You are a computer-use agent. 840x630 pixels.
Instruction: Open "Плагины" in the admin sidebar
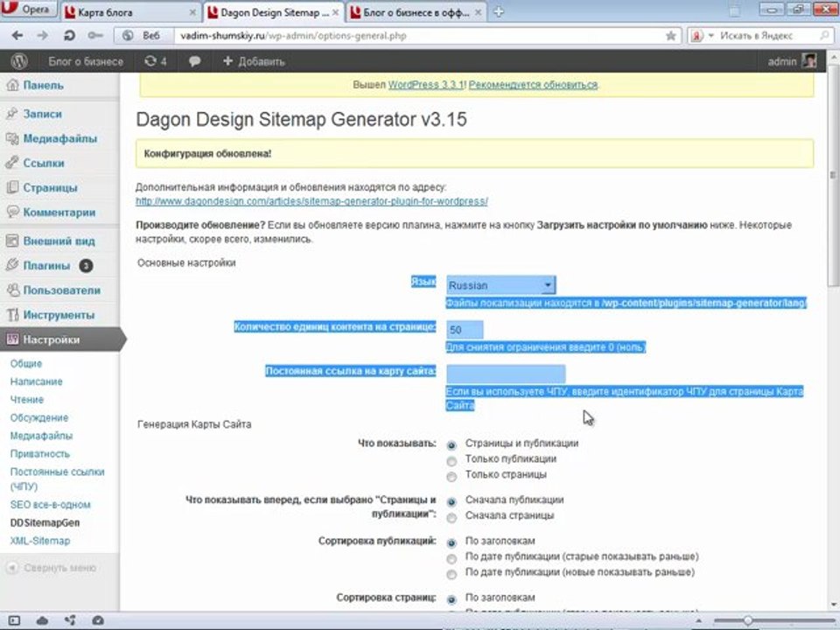tap(46, 266)
